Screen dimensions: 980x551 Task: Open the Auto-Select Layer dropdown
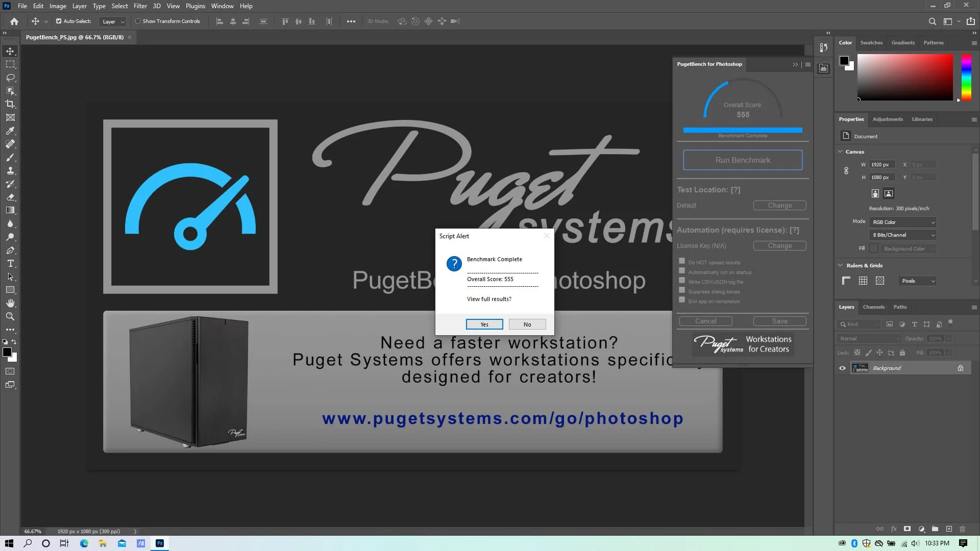coord(113,21)
